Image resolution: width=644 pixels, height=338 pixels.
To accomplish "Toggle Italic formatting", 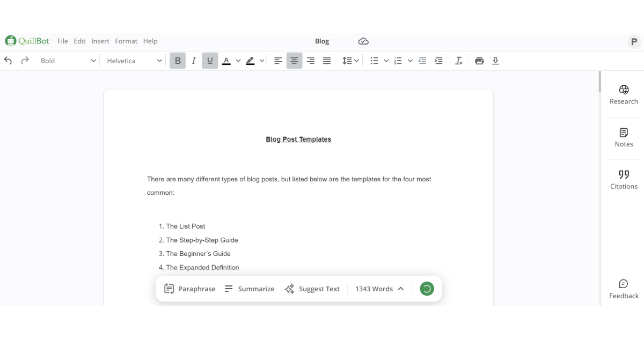I will coord(194,61).
